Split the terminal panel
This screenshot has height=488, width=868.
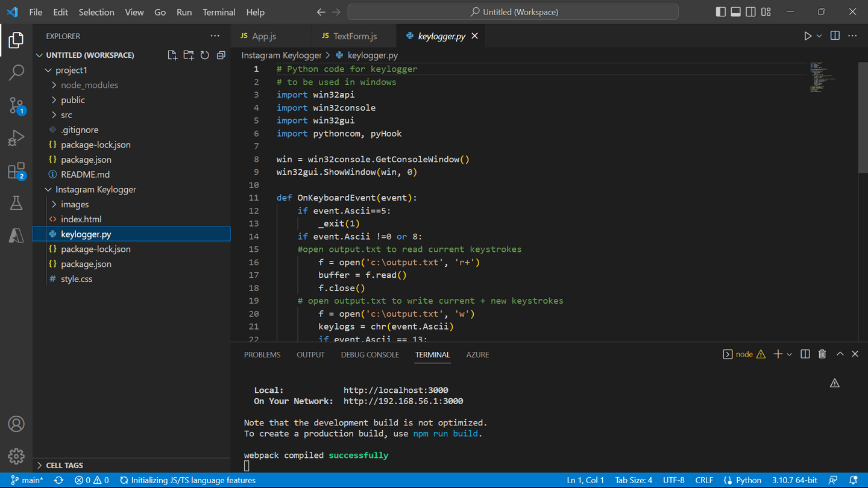(x=805, y=354)
